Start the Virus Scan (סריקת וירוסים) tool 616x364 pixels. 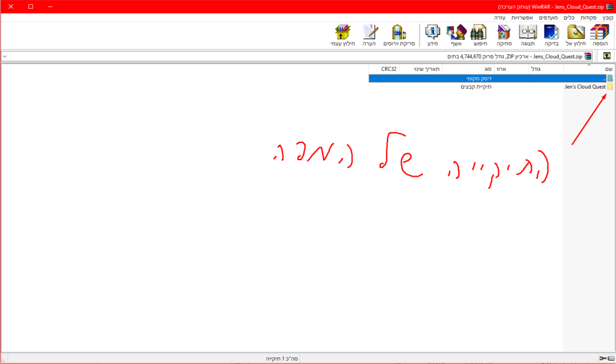(x=399, y=36)
